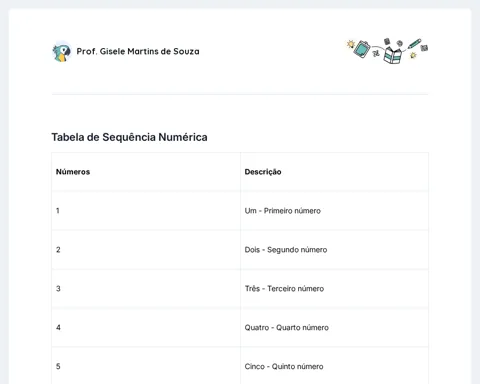Image resolution: width=480 pixels, height=384 pixels.
Task: Click the open book illustration
Action: [x=393, y=55]
